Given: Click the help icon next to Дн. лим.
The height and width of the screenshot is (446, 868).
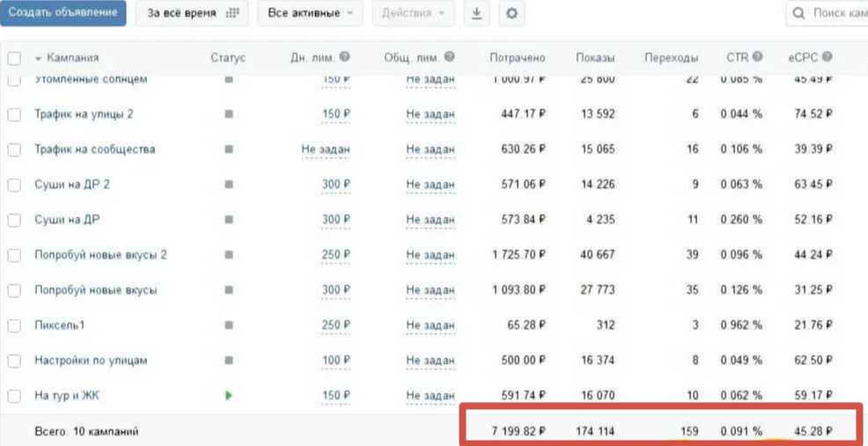Looking at the screenshot, I should 345,57.
